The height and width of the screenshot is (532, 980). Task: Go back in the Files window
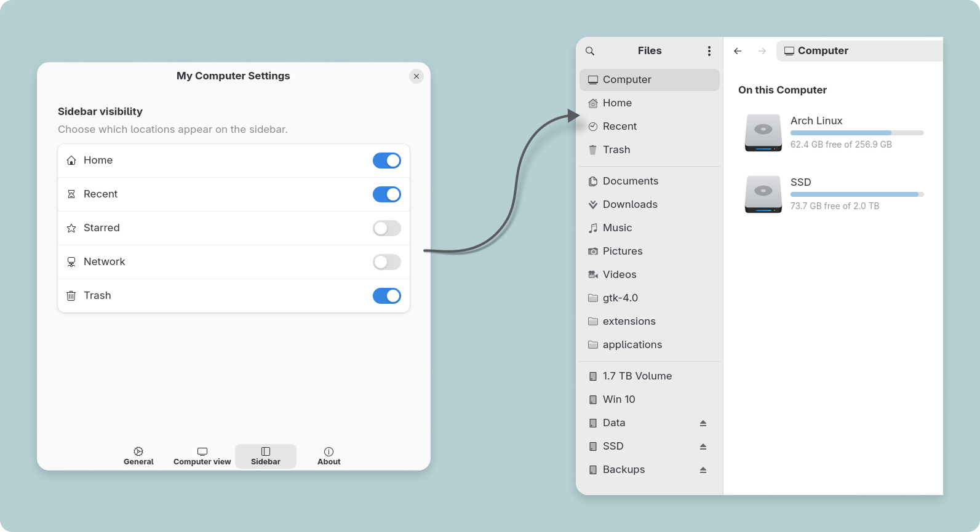pyautogui.click(x=738, y=51)
